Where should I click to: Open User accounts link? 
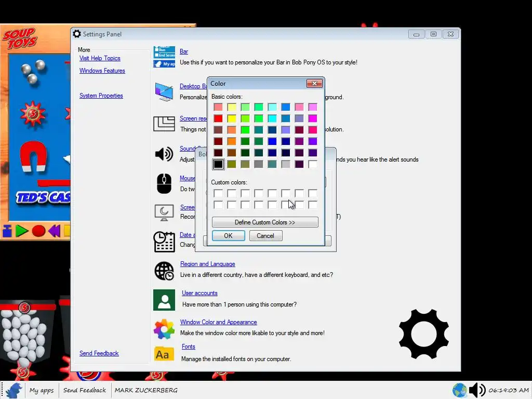[x=199, y=293]
